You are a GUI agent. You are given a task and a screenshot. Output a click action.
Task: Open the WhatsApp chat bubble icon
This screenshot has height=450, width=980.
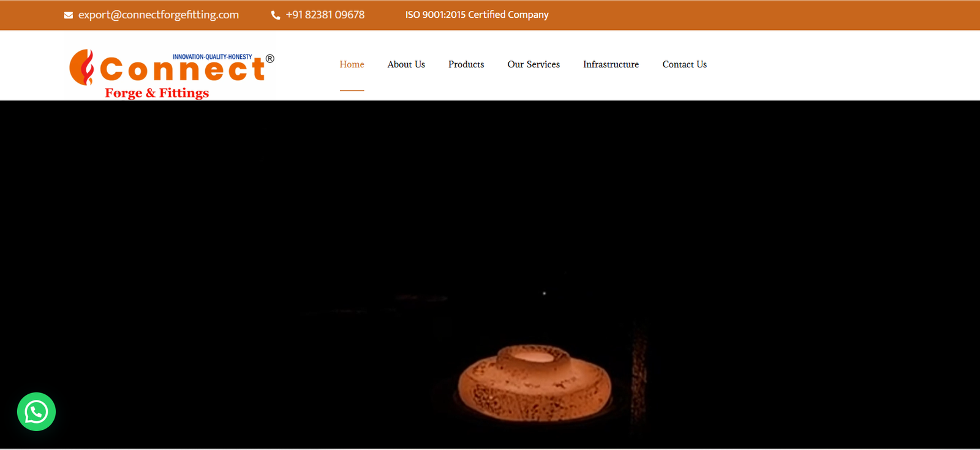click(36, 411)
